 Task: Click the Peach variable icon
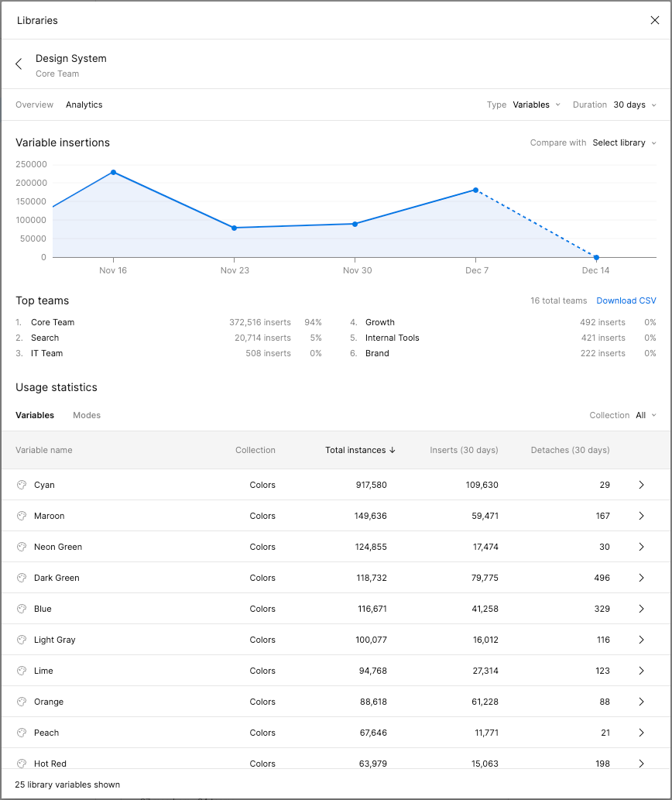[x=21, y=733]
